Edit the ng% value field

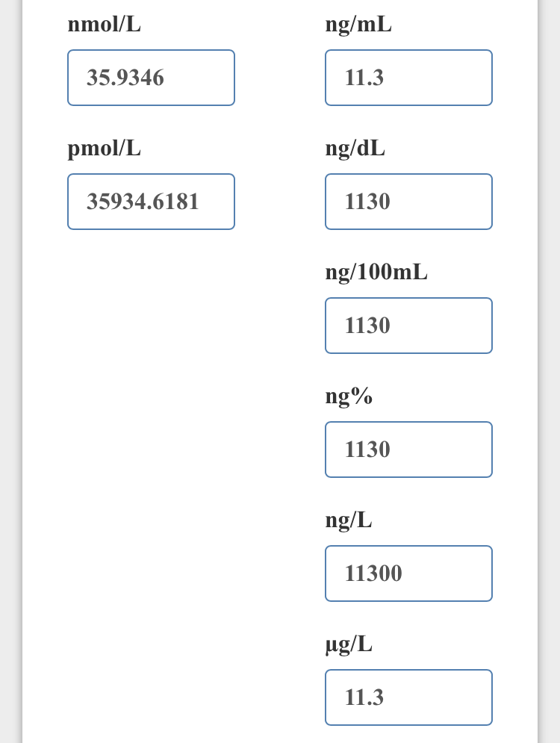tap(408, 450)
